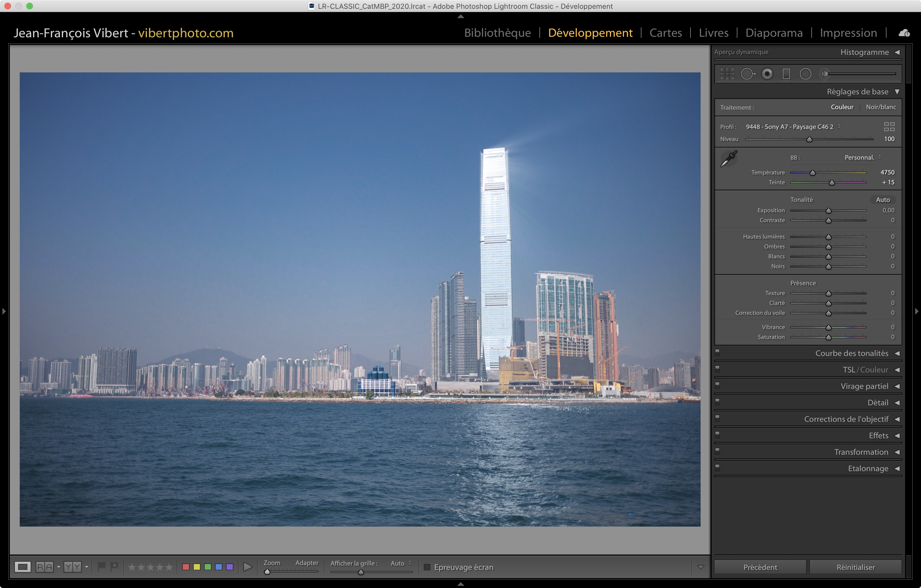Select the Radial filter tool
The height and width of the screenshot is (588, 921).
pos(805,74)
